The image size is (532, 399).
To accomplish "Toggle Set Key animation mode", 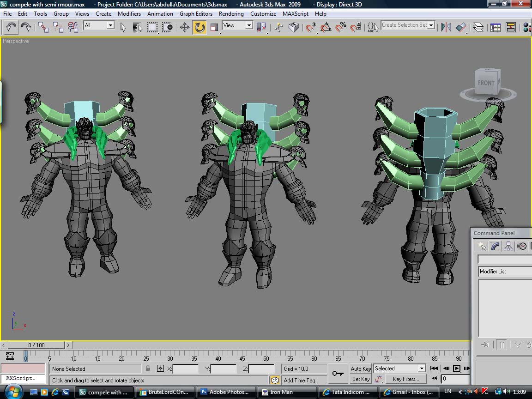I will [x=361, y=379].
